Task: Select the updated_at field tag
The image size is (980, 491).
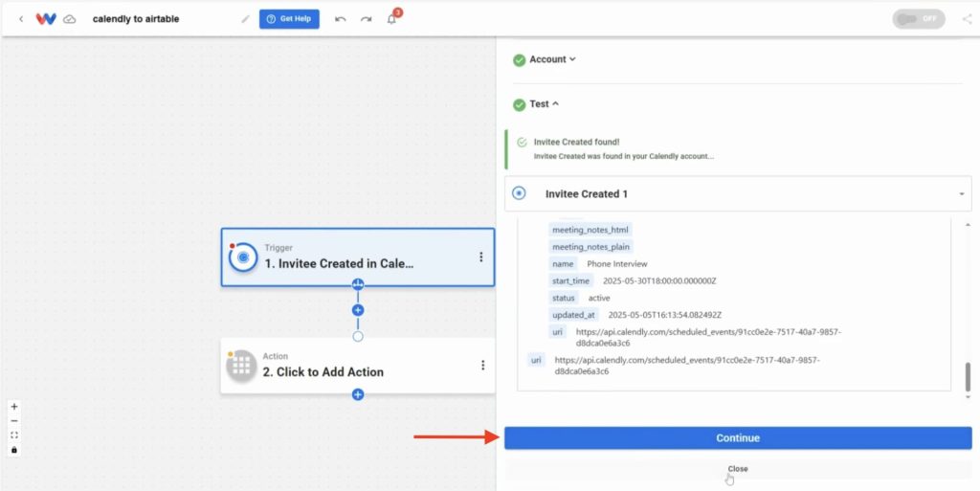Action: click(574, 315)
